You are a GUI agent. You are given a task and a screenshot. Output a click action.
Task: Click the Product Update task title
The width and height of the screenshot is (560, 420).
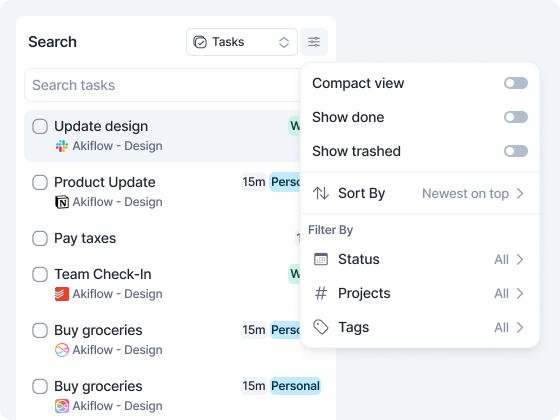click(105, 182)
